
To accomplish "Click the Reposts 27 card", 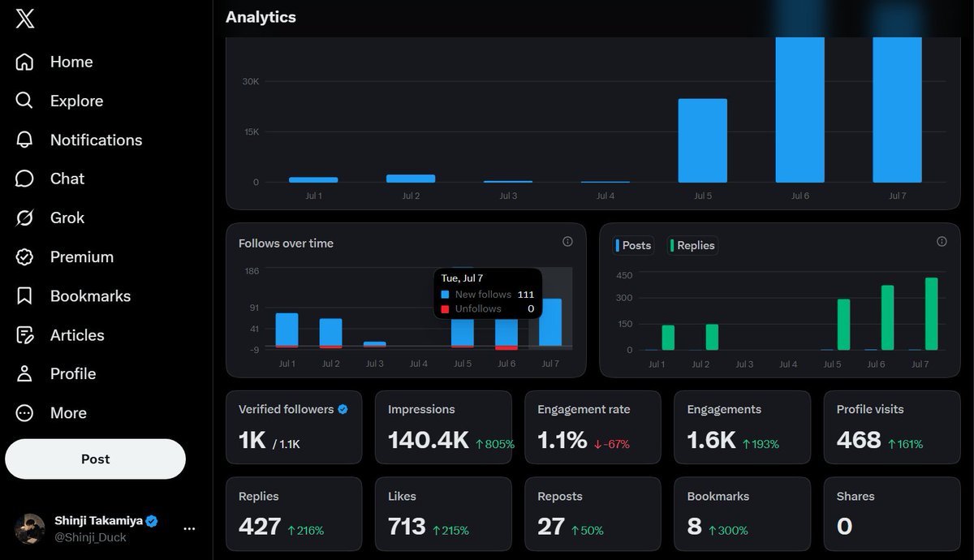I will [x=593, y=514].
